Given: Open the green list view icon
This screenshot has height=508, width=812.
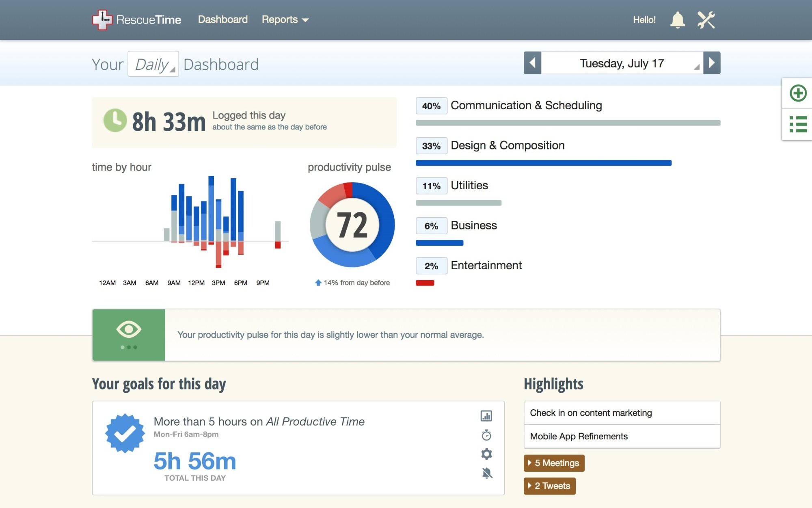Looking at the screenshot, I should (797, 124).
